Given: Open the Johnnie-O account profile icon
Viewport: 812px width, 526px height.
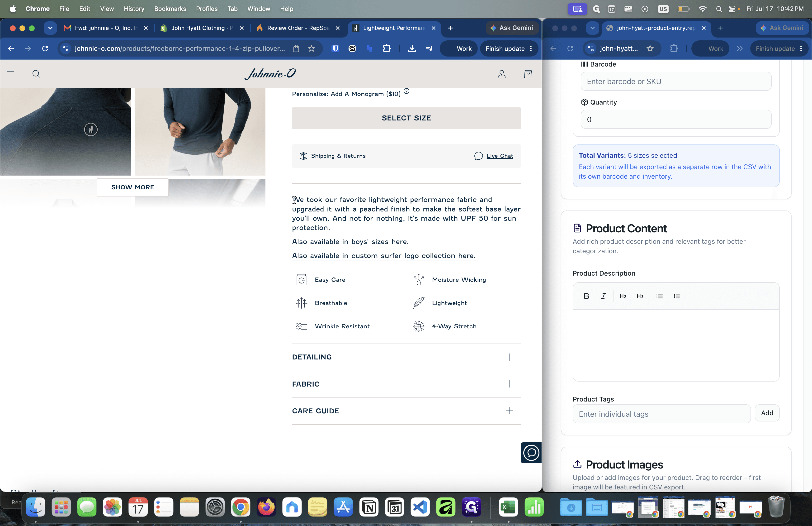Looking at the screenshot, I should (501, 74).
